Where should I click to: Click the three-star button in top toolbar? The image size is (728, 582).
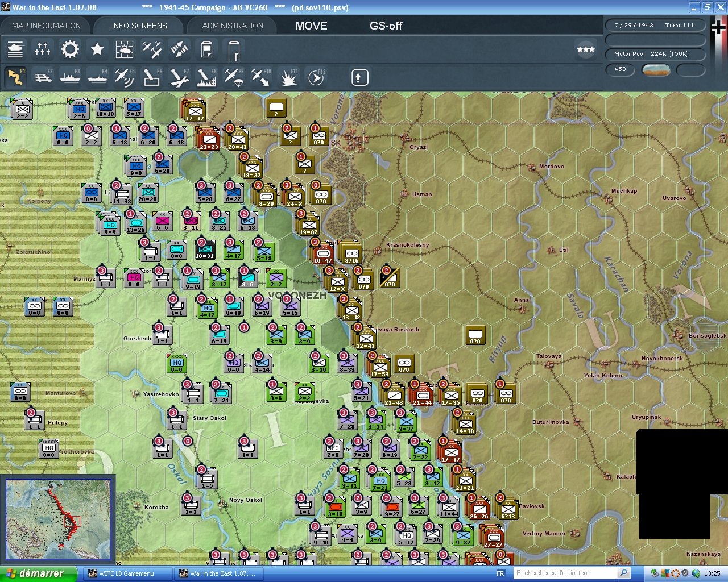click(x=586, y=49)
